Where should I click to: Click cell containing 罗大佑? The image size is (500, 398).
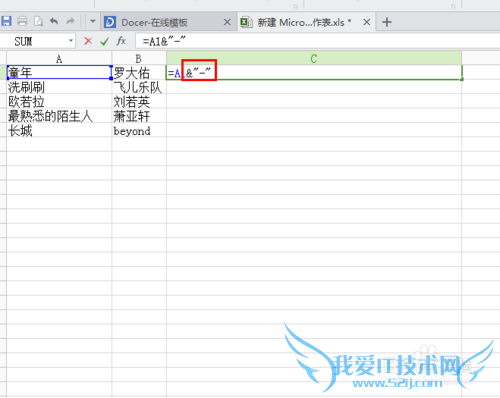139,73
